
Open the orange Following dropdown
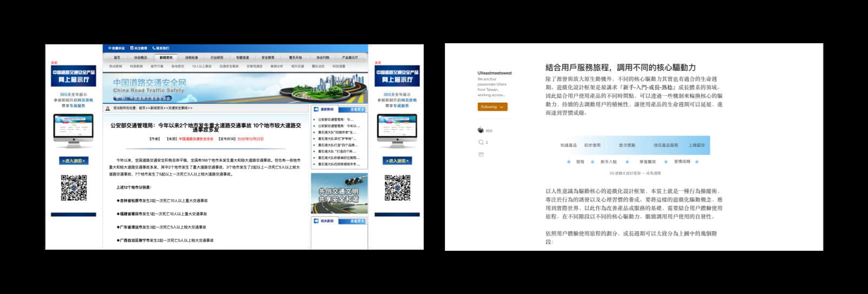click(492, 107)
